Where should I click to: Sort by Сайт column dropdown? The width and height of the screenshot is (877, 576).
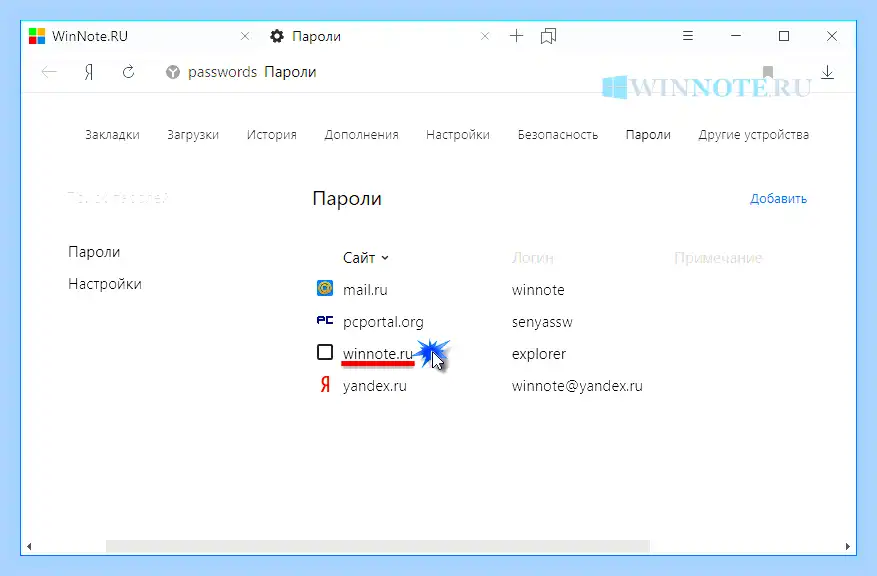[x=365, y=258]
